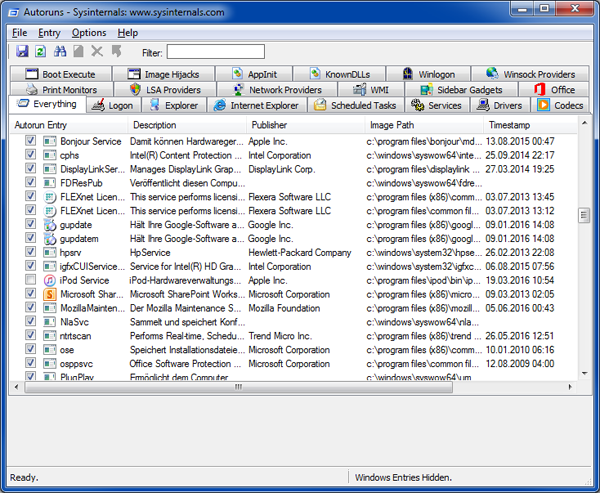
Task: Select the Winsock Providers tab
Action: coord(530,74)
